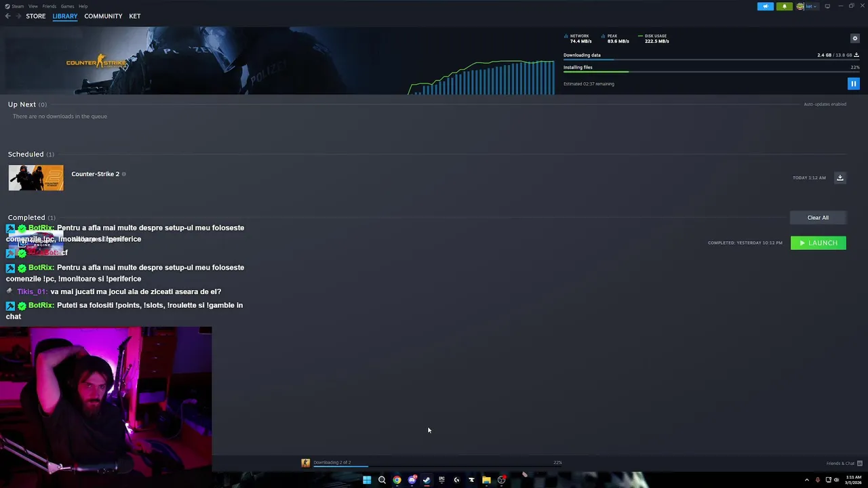Open the anvil app on taskbar

click(x=471, y=480)
